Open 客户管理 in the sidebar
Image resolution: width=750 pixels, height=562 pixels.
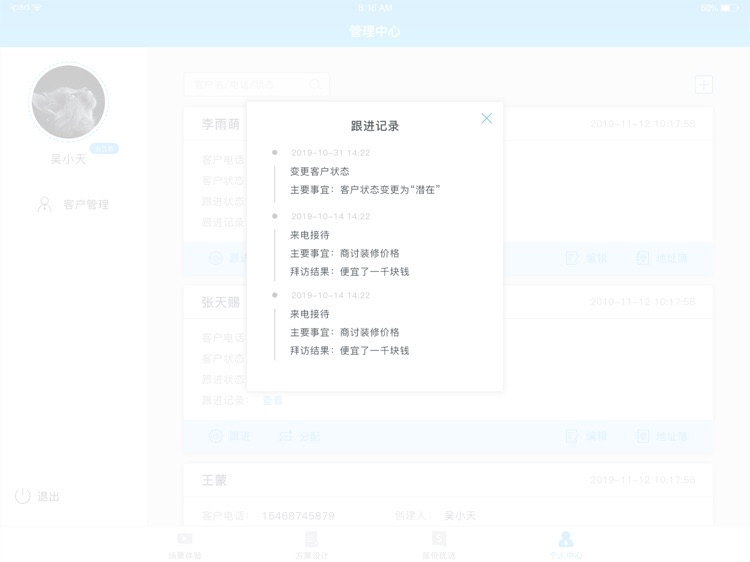tap(73, 205)
